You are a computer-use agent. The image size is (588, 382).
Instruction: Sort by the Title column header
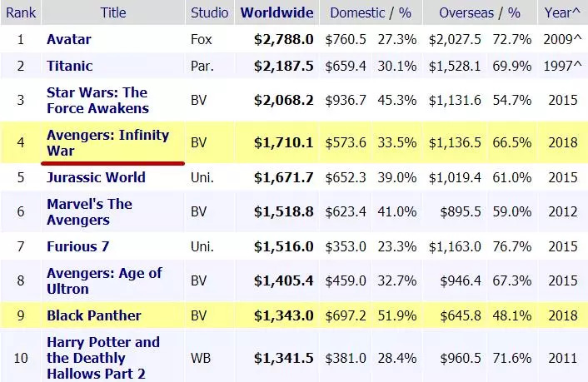coord(113,12)
